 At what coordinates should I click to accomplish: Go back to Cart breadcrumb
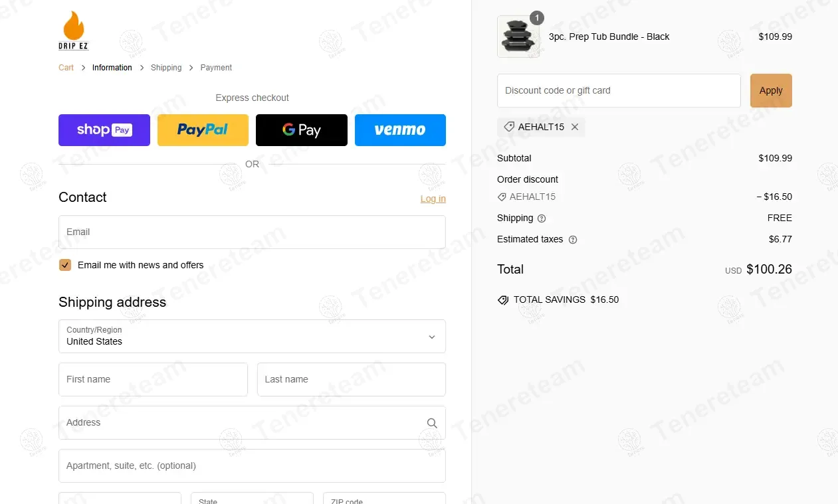(66, 68)
